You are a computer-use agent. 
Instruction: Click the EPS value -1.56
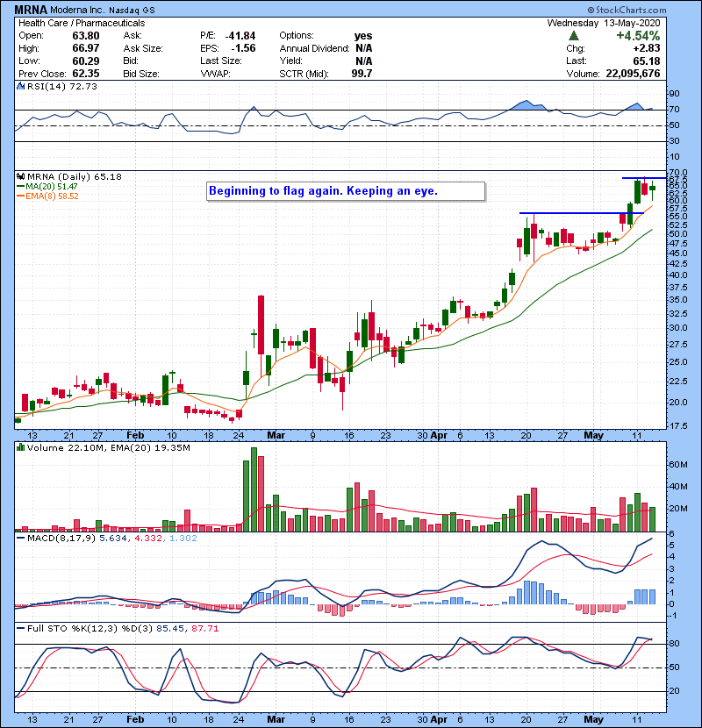coord(243,48)
